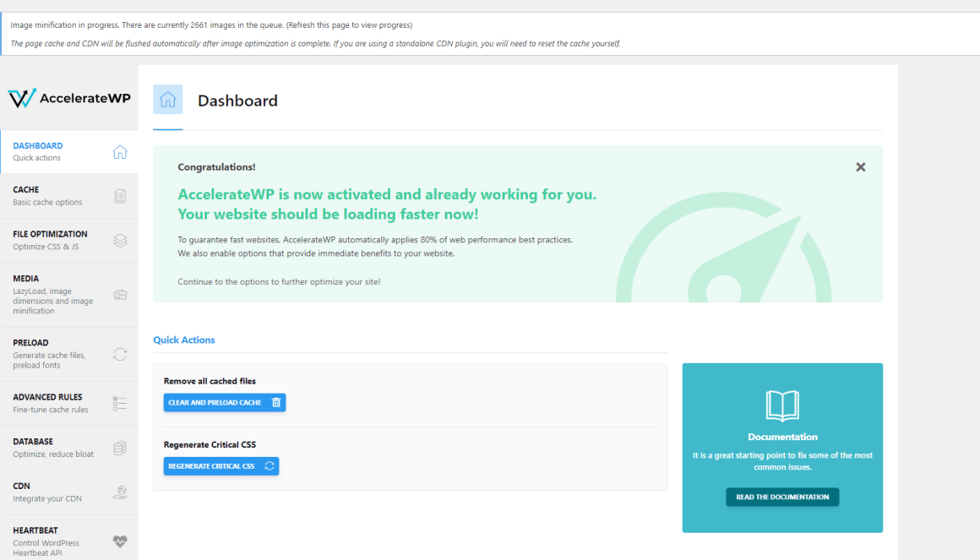Go to File Optimization tab
The height and width of the screenshot is (560, 980).
(69, 241)
